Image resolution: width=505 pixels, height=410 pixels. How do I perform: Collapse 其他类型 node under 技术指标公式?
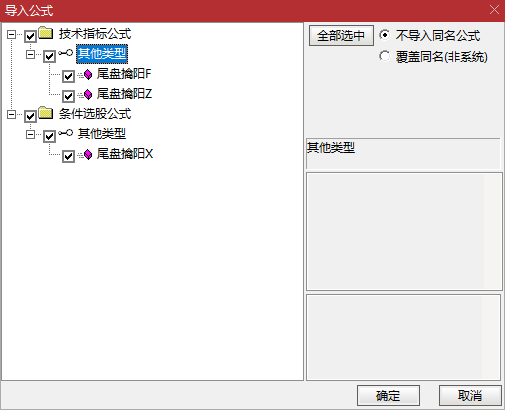tap(30, 54)
